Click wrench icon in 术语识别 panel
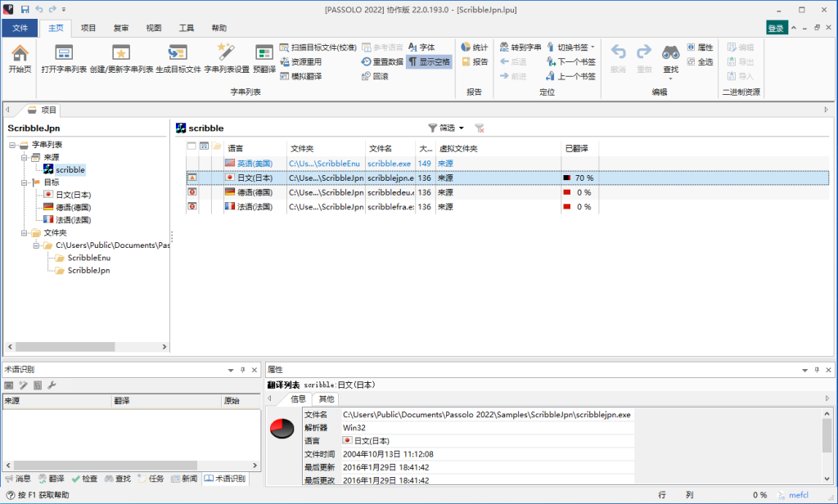Viewport: 838px width, 504px height. pos(52,385)
